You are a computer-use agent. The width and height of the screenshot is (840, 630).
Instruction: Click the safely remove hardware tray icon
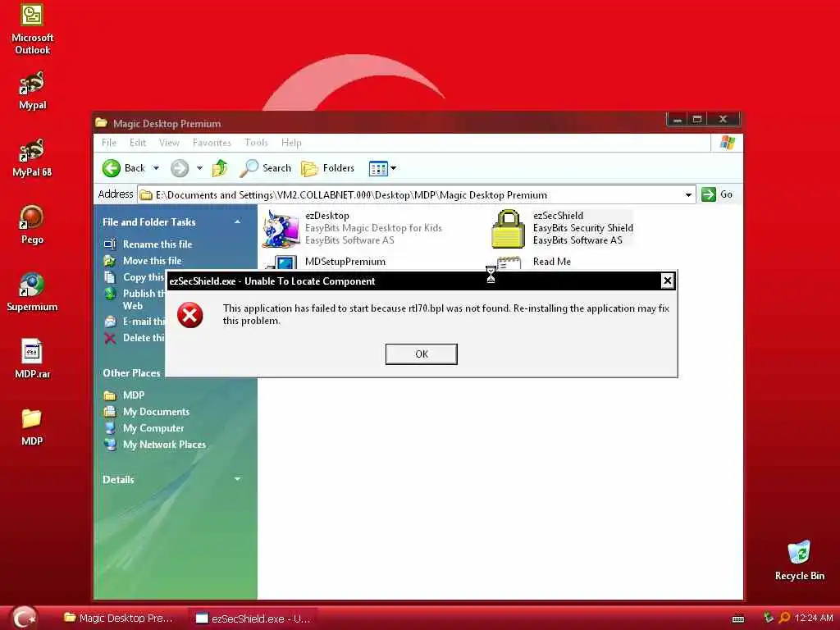tap(768, 619)
